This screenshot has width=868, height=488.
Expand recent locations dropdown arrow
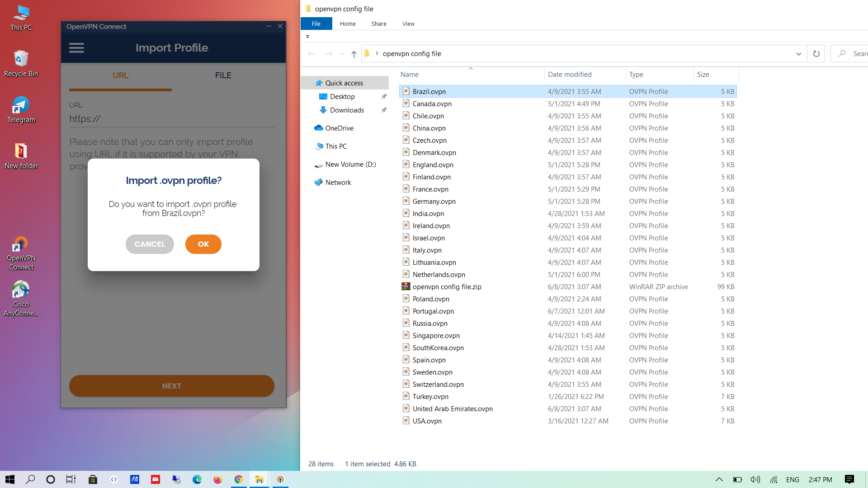point(342,54)
